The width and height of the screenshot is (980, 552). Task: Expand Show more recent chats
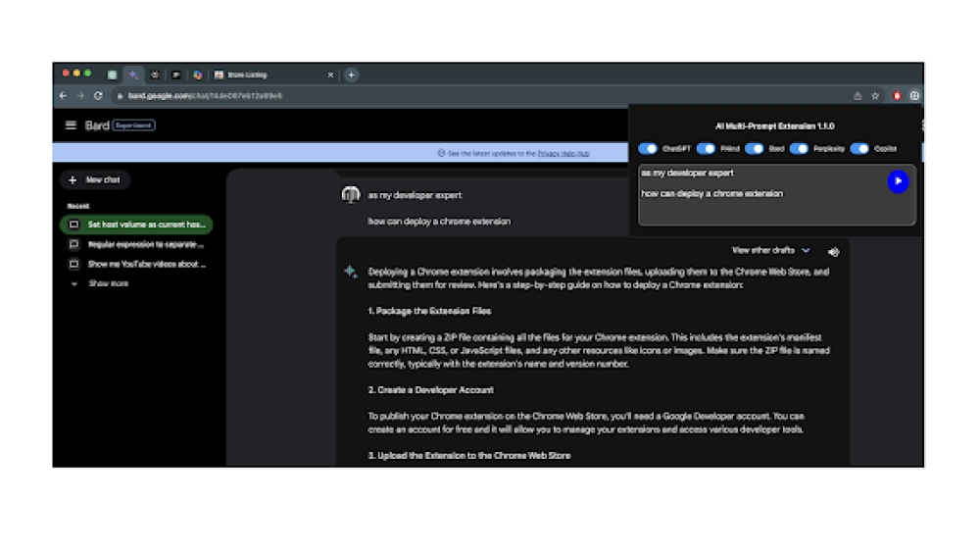101,283
